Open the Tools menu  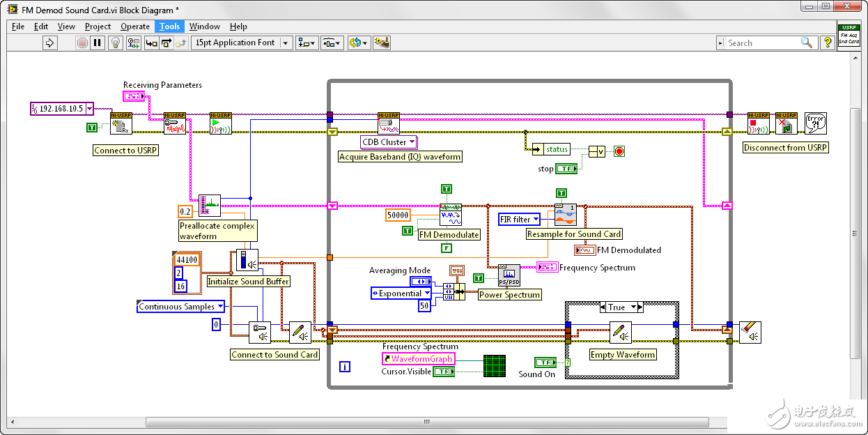(169, 26)
